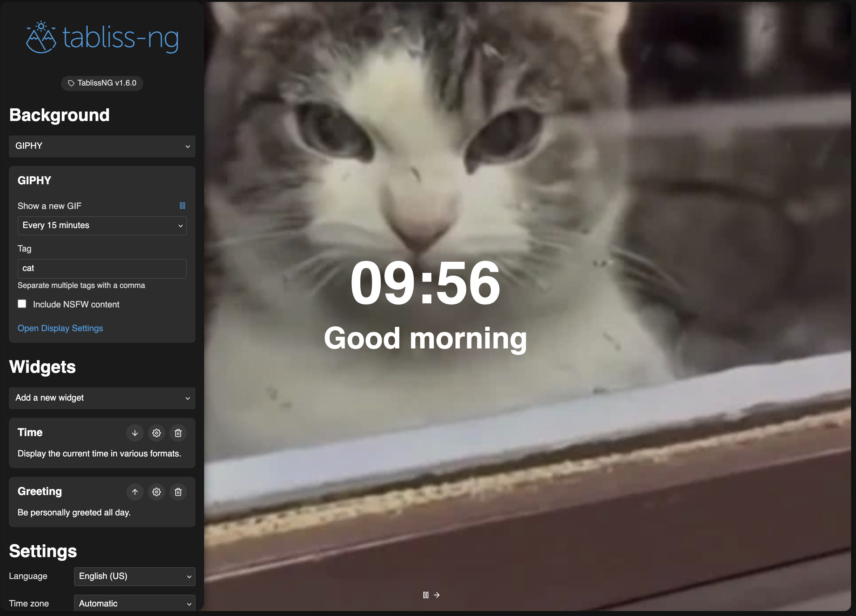Screen dimensions: 856x616
Task: Open the GIPHY background source dropdown
Action: [102, 146]
